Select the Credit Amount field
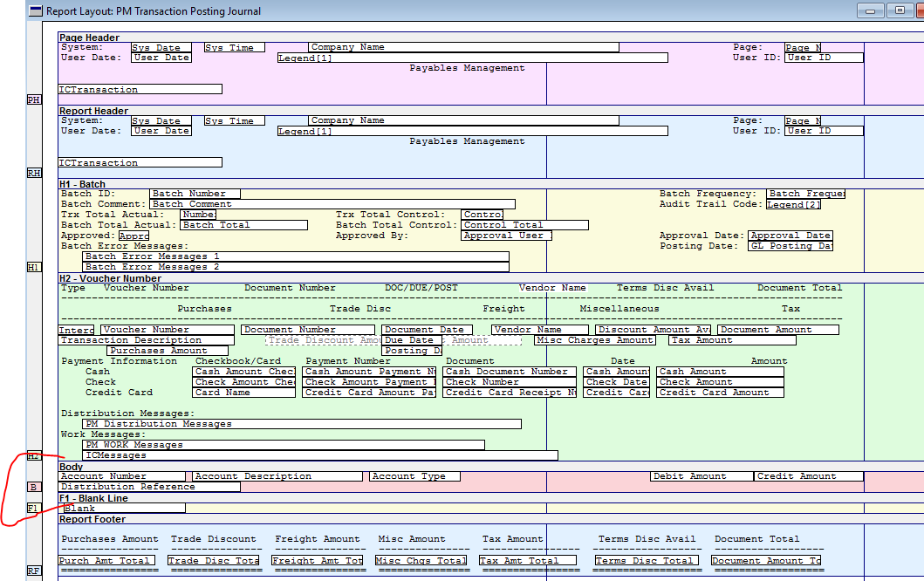 809,476
